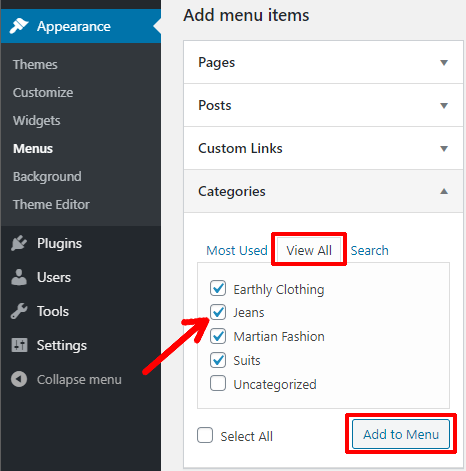
Task: Go to Widgets in sidebar
Action: [36, 120]
